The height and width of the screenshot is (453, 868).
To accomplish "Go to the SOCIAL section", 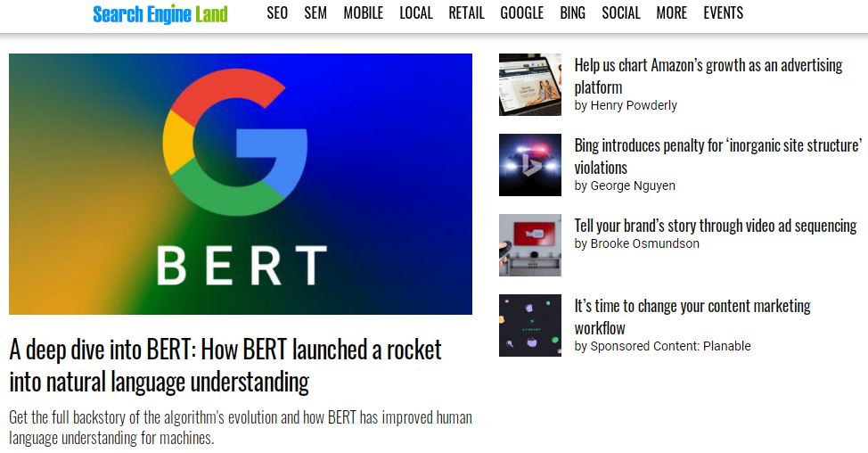I will coord(621,12).
